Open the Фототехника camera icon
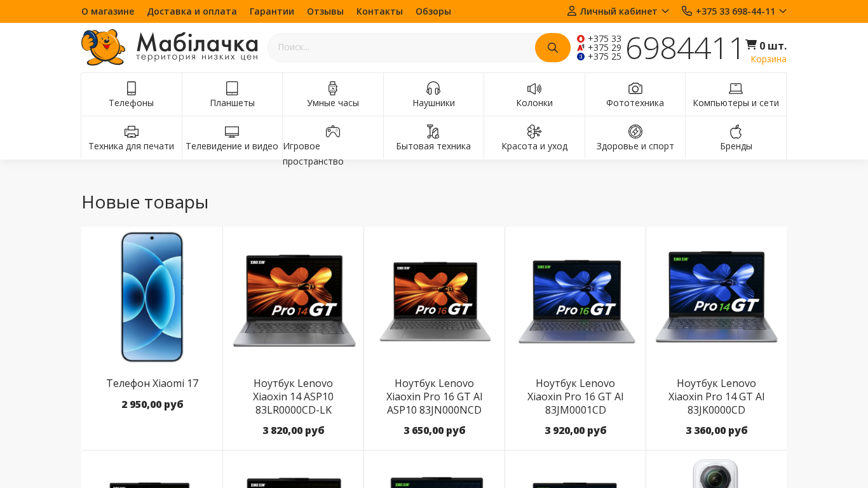Image resolution: width=868 pixels, height=488 pixels. click(635, 88)
